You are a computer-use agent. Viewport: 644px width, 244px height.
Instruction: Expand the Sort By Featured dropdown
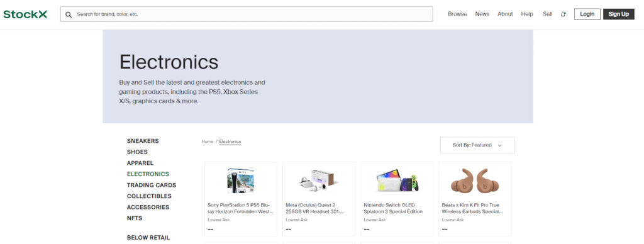point(477,145)
